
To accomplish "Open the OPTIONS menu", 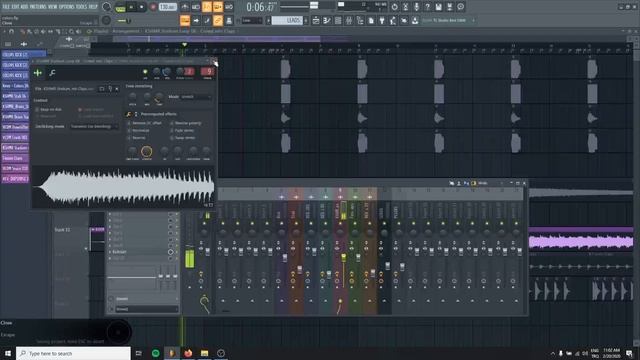I will point(67,7).
